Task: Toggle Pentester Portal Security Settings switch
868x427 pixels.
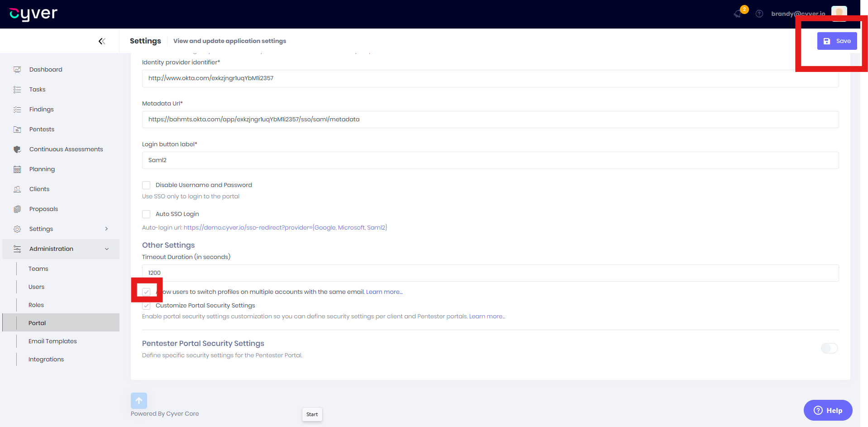Action: click(830, 348)
